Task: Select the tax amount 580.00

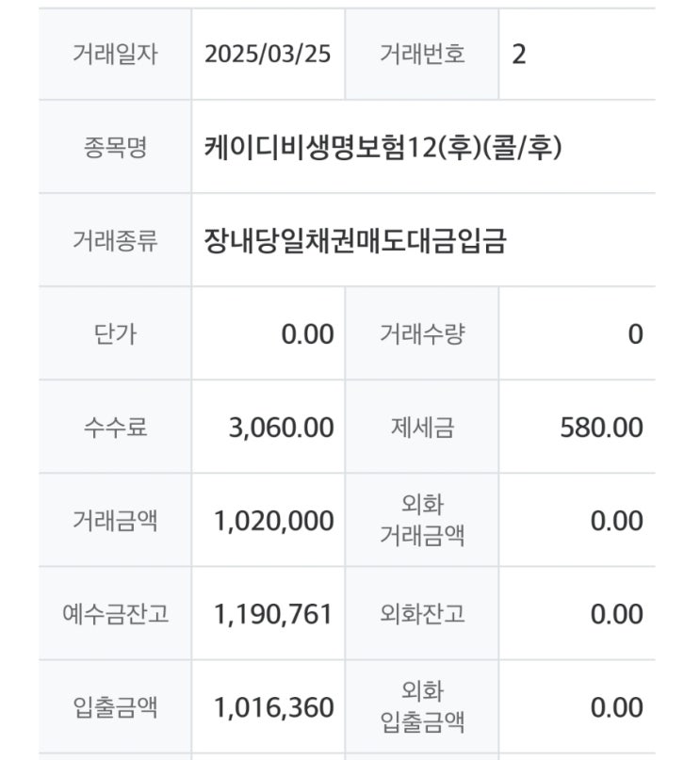Action: [x=601, y=428]
